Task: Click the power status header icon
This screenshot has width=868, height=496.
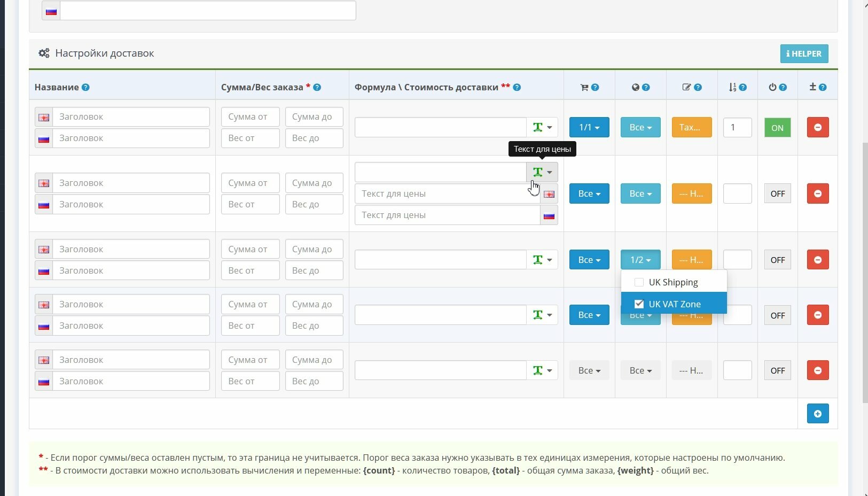Action: pyautogui.click(x=772, y=87)
